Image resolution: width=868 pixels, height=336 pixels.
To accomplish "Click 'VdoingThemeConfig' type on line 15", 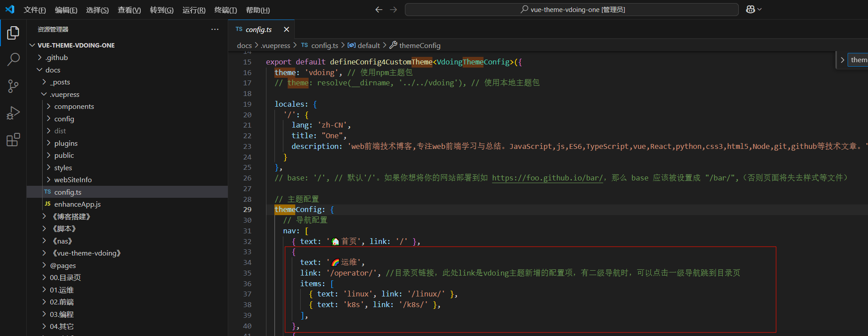I will (473, 62).
